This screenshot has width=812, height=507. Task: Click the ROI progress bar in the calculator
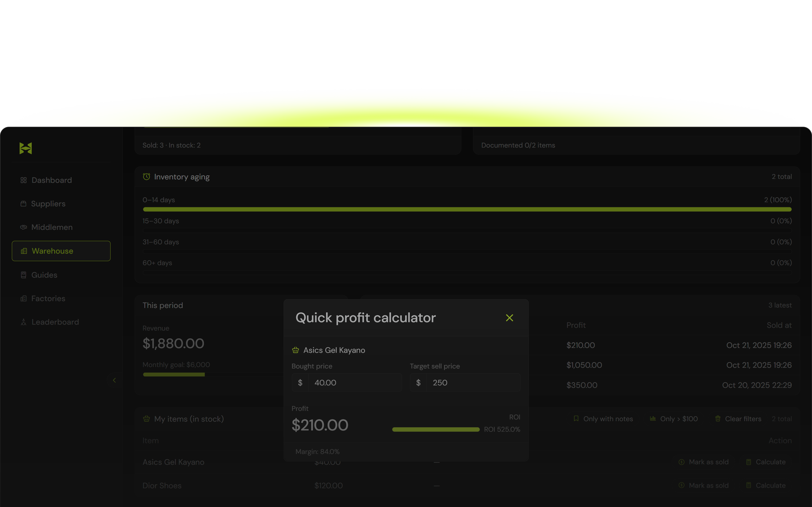[436, 430]
